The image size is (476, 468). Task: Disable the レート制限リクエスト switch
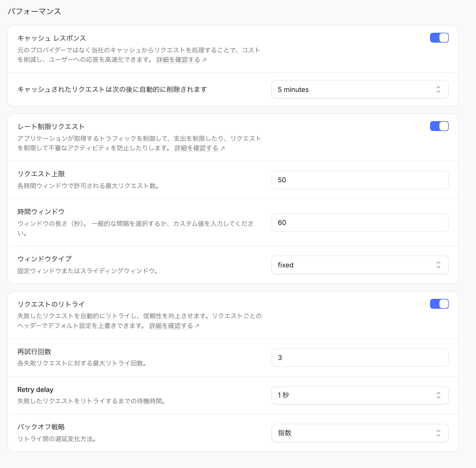[x=439, y=126]
